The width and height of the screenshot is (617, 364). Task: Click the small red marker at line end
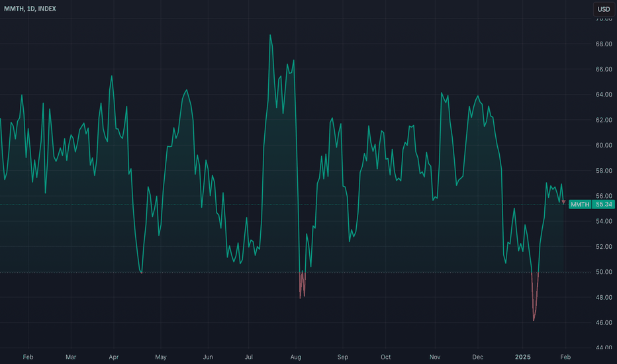click(x=563, y=202)
